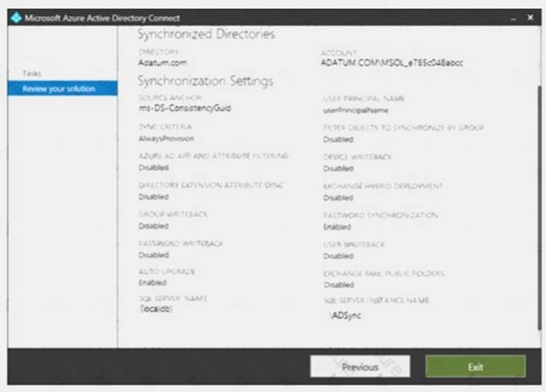
Task: Open the Review your solution step
Action: (62, 89)
